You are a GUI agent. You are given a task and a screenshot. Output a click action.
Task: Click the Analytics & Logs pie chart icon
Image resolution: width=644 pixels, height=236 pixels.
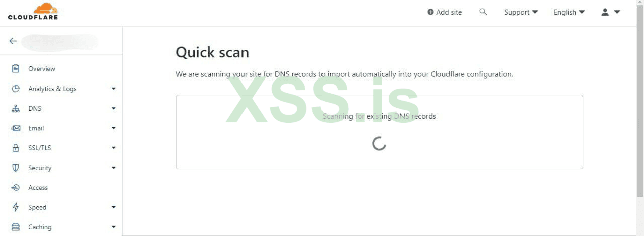pyautogui.click(x=16, y=89)
